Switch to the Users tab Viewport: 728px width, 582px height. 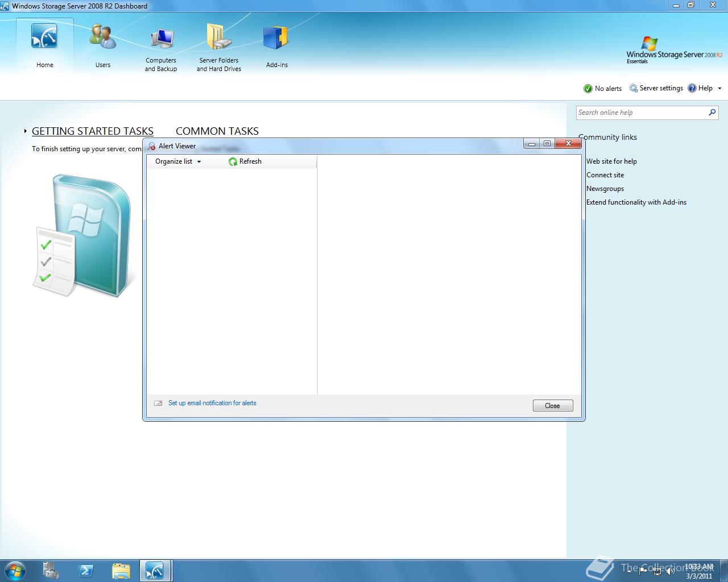tap(103, 47)
